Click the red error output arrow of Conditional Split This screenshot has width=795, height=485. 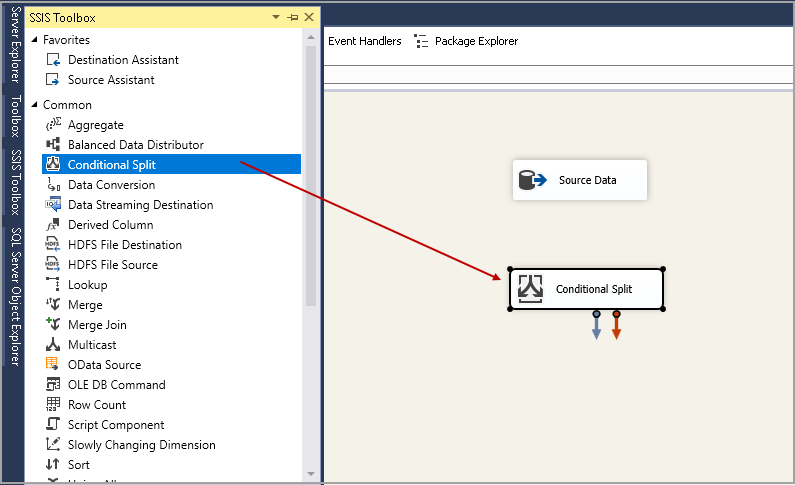[616, 325]
